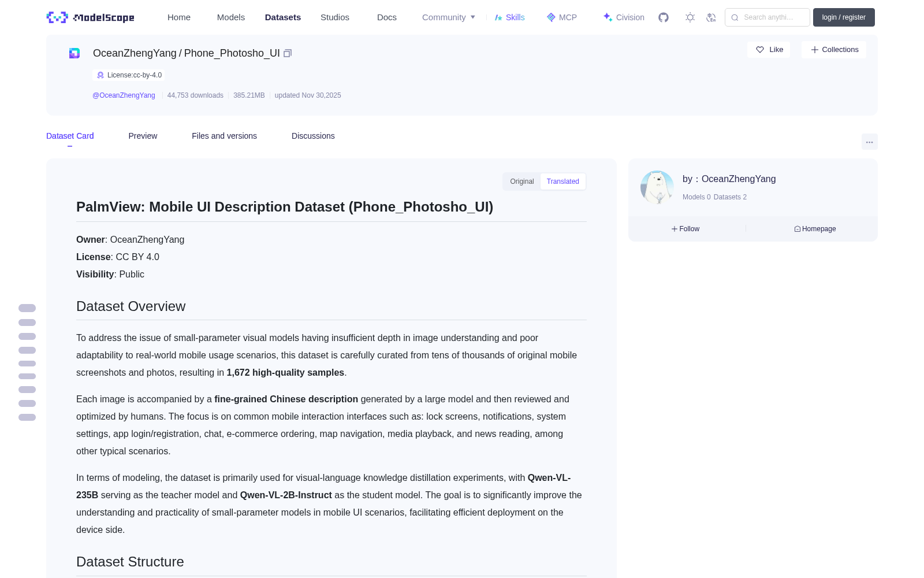Go to the Home nav item
The width and height of the screenshot is (924, 578).
coord(179,17)
